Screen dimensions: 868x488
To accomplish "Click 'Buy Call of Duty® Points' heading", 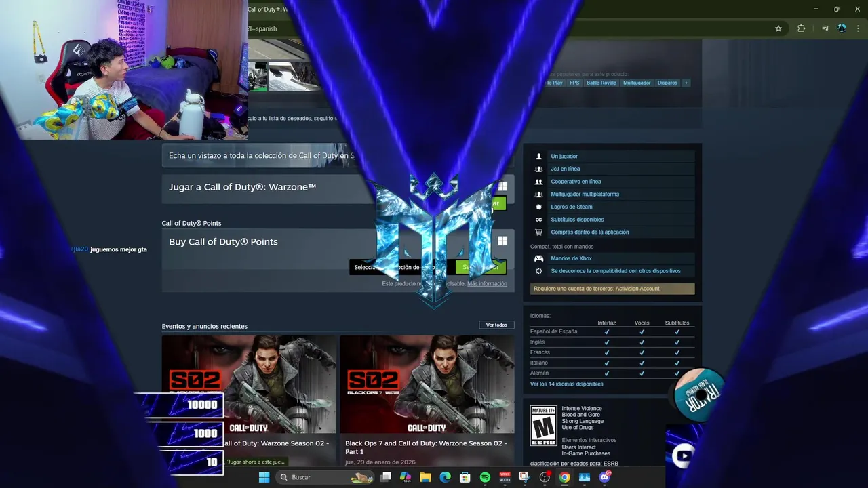I will [223, 242].
